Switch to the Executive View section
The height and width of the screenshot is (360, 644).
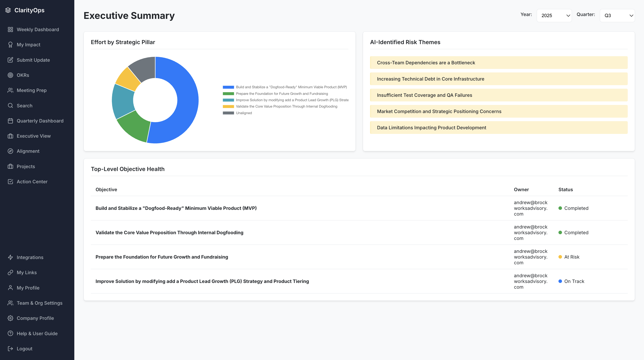pos(33,136)
